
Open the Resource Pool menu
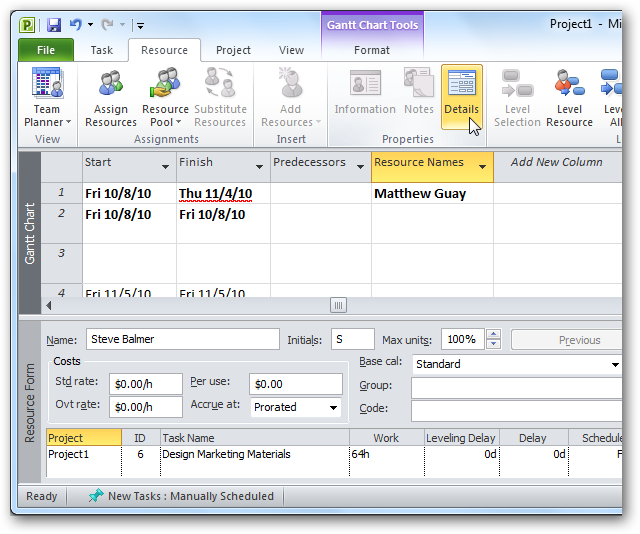point(165,98)
